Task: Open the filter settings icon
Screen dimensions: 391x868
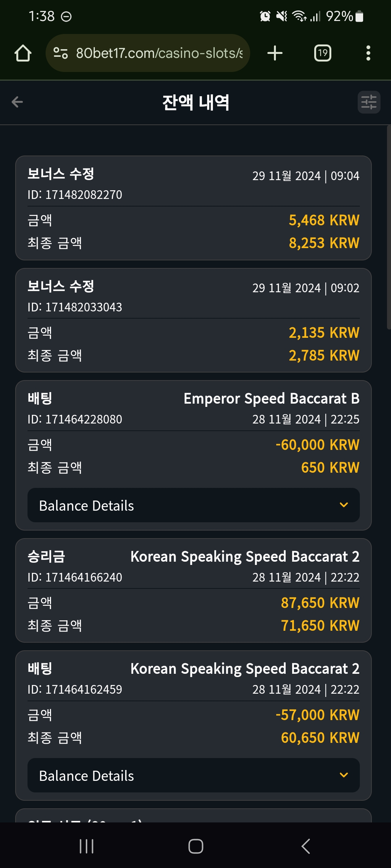Action: tap(369, 102)
